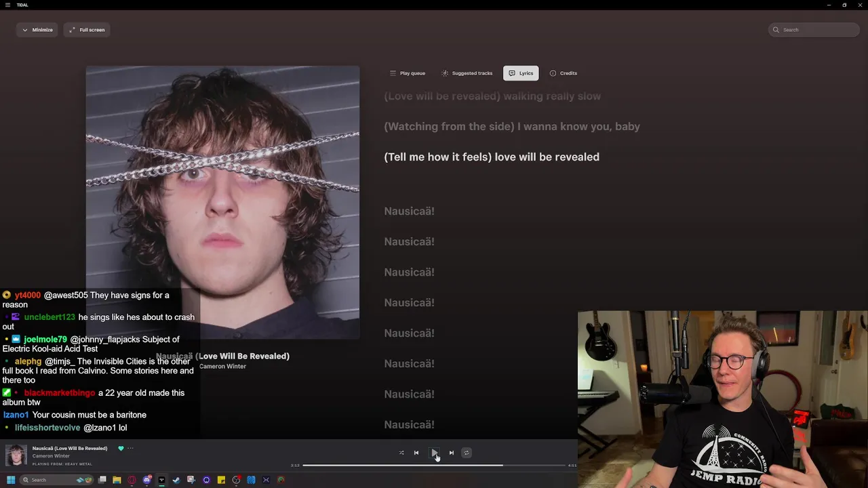
Task: Unlike track with the heart icon
Action: tap(121, 448)
